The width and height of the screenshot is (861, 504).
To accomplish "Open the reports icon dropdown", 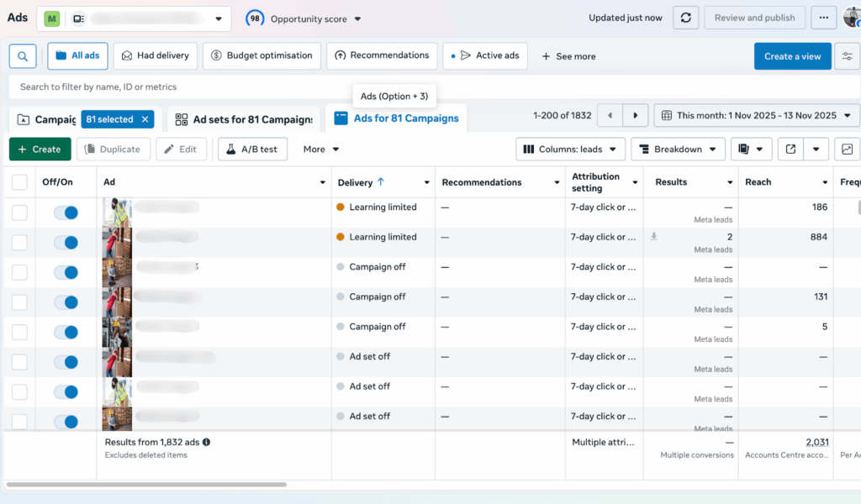I will (x=751, y=150).
